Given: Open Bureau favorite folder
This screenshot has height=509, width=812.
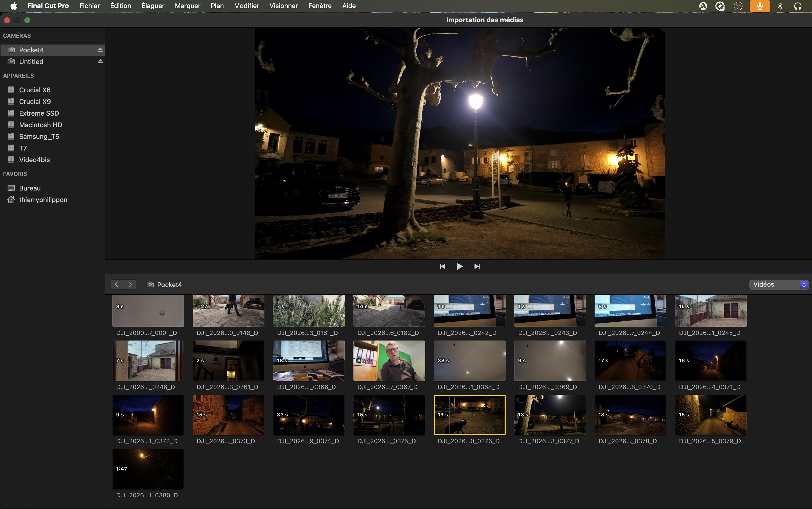Looking at the screenshot, I should click(30, 188).
